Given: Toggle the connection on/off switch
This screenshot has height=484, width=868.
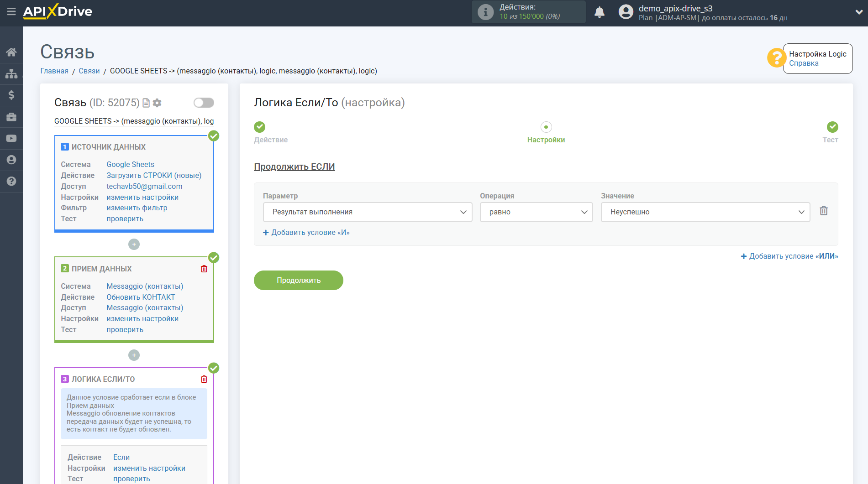Looking at the screenshot, I should [x=204, y=103].
